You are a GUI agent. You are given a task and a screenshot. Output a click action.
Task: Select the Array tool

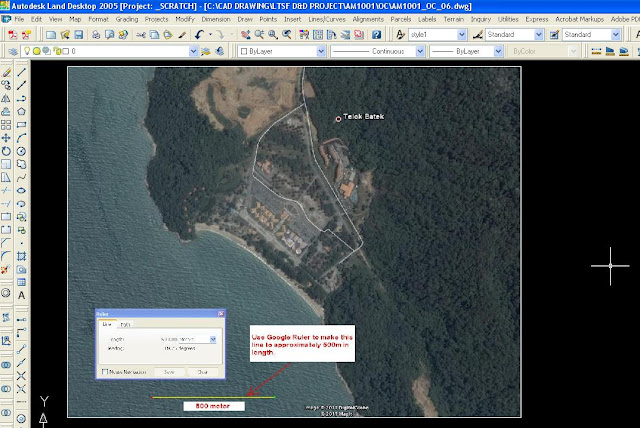(6, 125)
